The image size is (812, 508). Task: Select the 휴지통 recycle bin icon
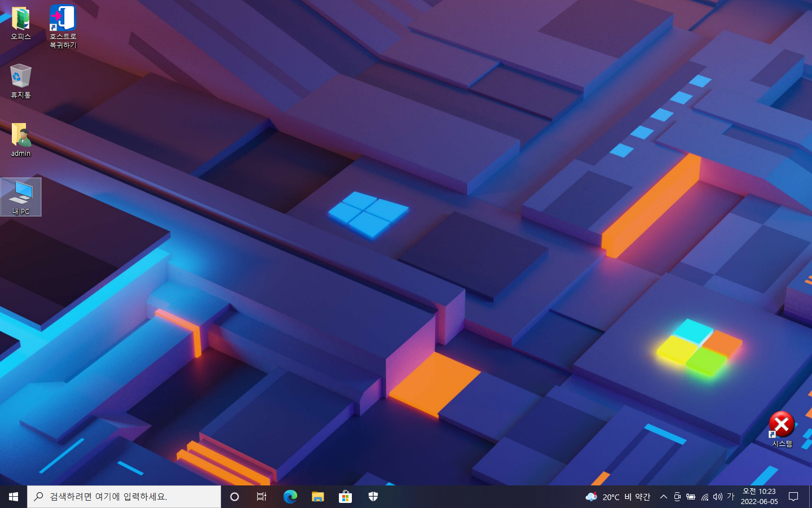[21, 81]
